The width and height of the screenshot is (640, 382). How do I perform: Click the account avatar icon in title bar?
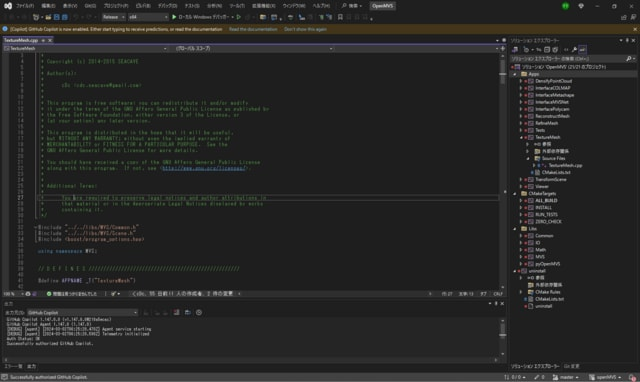pyautogui.click(x=565, y=6)
